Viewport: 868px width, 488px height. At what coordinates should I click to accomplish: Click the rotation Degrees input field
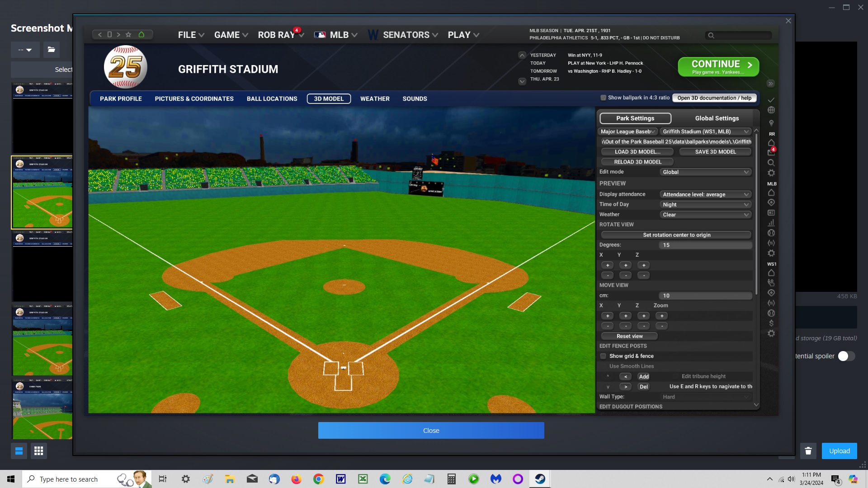[x=705, y=245]
